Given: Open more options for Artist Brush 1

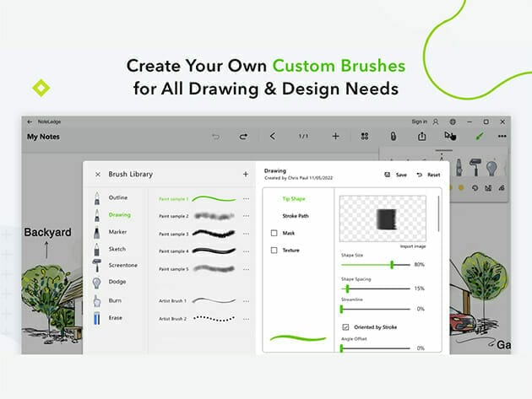Looking at the screenshot, I should pyautogui.click(x=247, y=301).
